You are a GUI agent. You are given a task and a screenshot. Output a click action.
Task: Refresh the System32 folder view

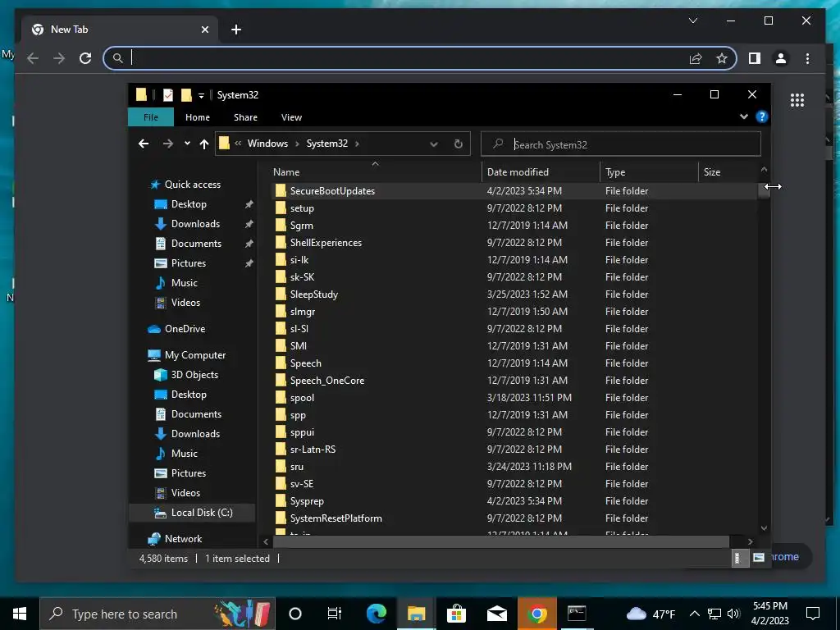pos(458,144)
